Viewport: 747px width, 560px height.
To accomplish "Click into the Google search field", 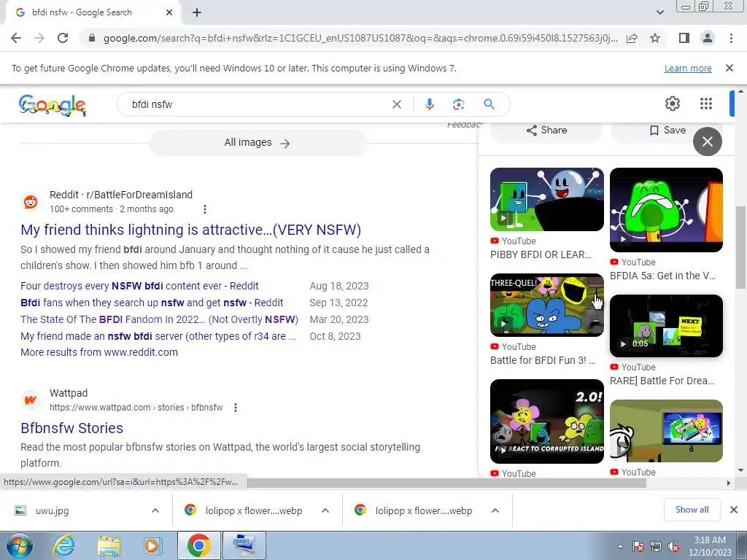I will coord(258,104).
